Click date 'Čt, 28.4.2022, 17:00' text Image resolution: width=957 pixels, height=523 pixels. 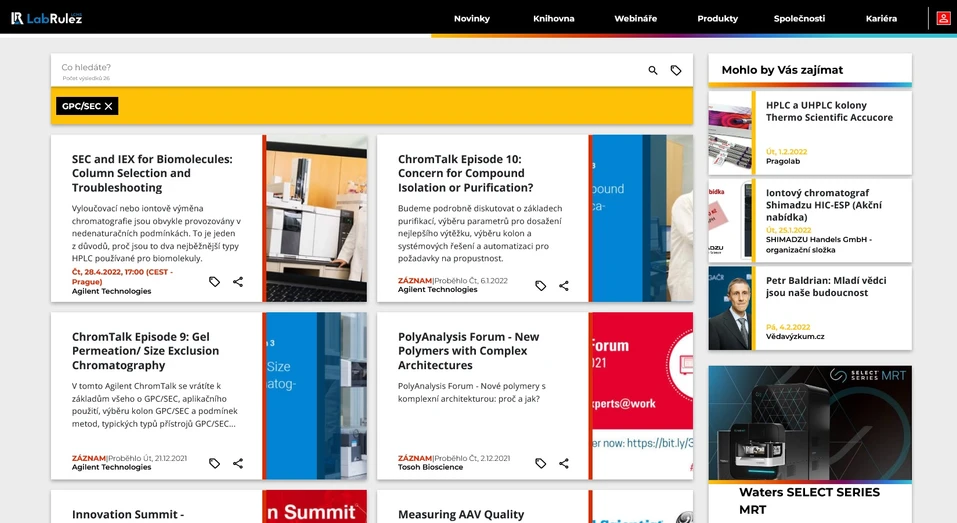tap(122, 276)
